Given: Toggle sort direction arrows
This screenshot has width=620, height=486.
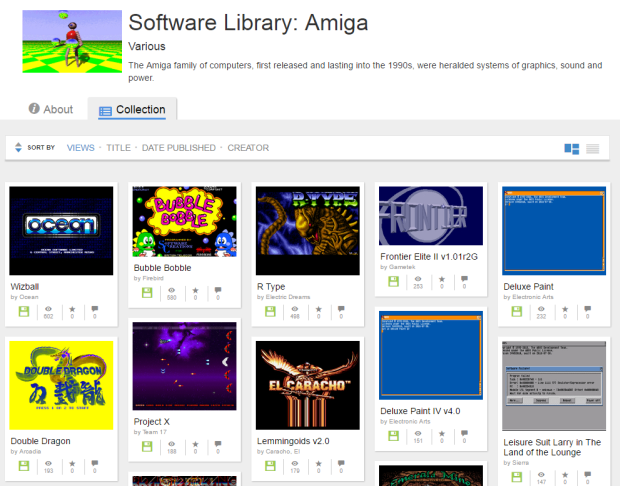Looking at the screenshot, I should pos(18,148).
